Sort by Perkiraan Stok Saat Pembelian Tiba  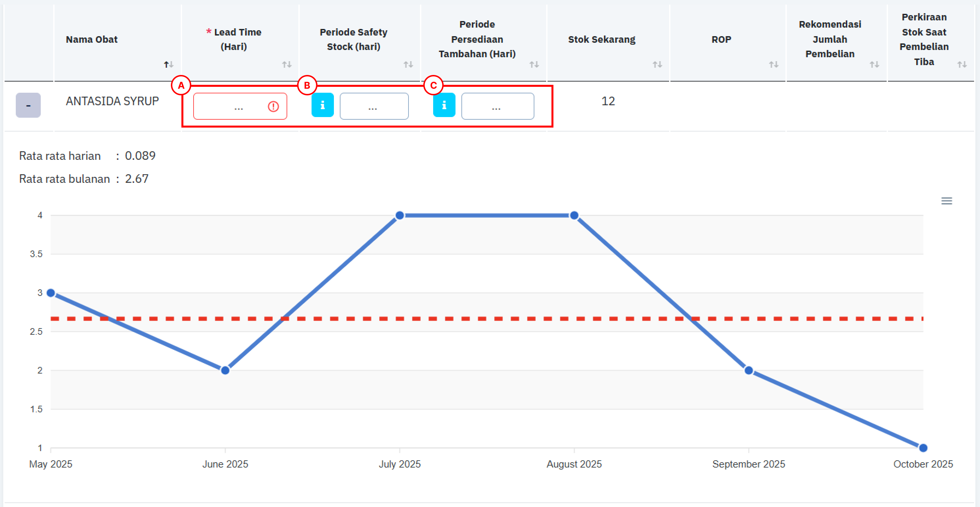pos(962,64)
